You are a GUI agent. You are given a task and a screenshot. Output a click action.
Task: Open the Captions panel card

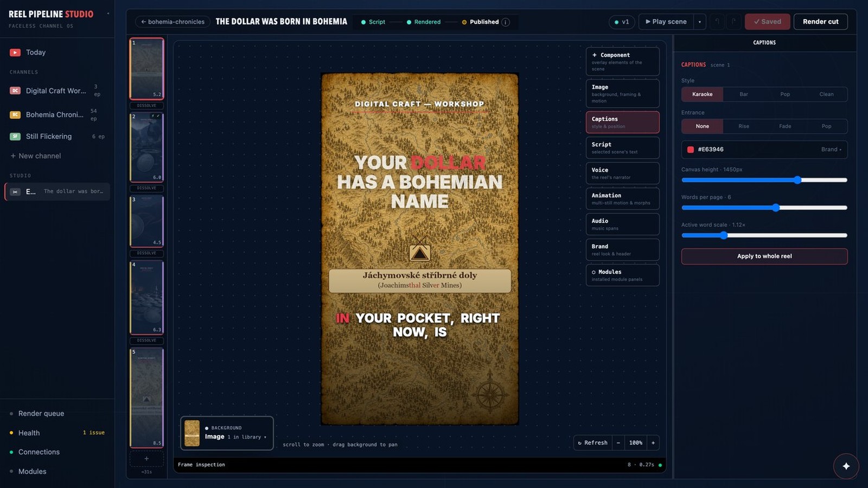pos(622,122)
